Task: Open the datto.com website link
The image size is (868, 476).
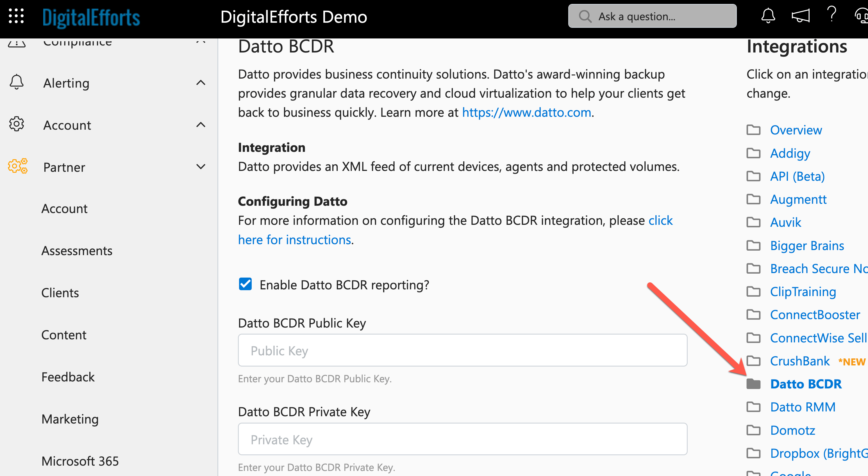Action: point(526,113)
